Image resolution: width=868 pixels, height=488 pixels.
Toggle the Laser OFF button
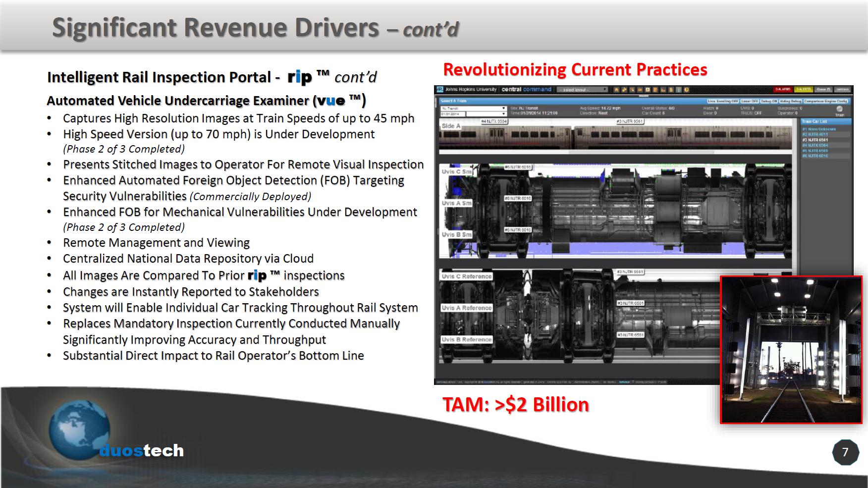pos(750,101)
